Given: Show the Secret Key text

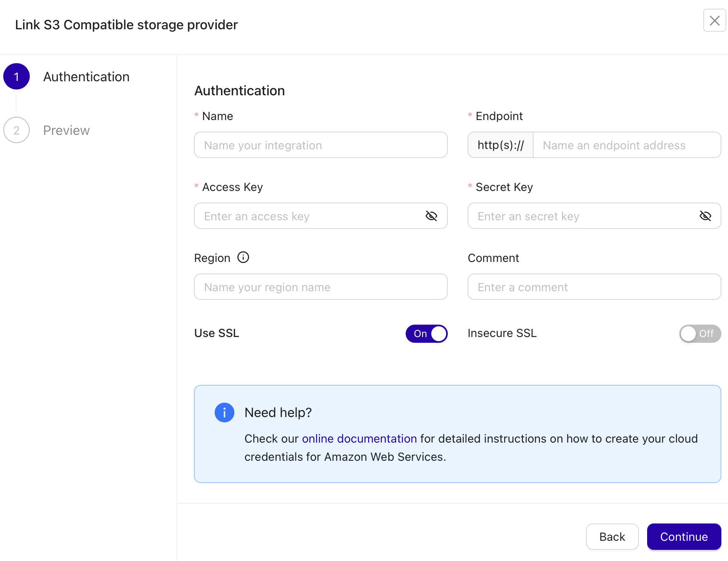Looking at the screenshot, I should (x=705, y=216).
